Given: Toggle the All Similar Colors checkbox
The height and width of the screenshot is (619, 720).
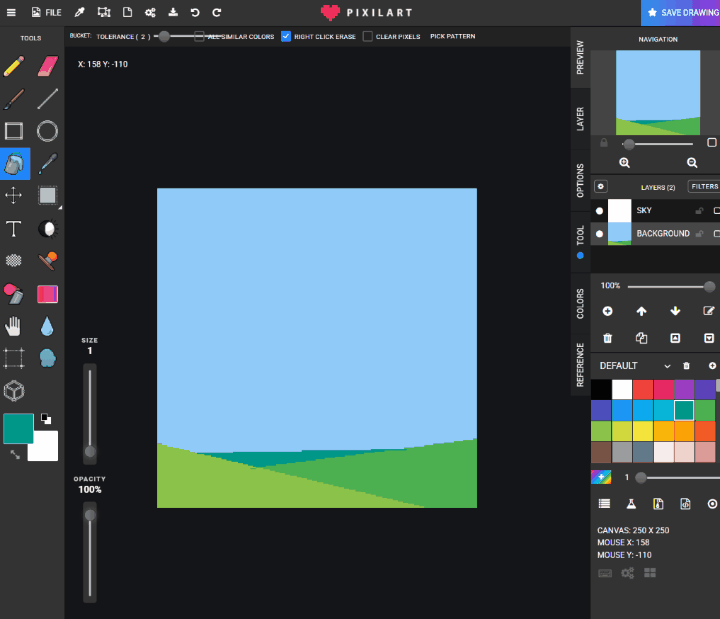Looking at the screenshot, I should [199, 36].
